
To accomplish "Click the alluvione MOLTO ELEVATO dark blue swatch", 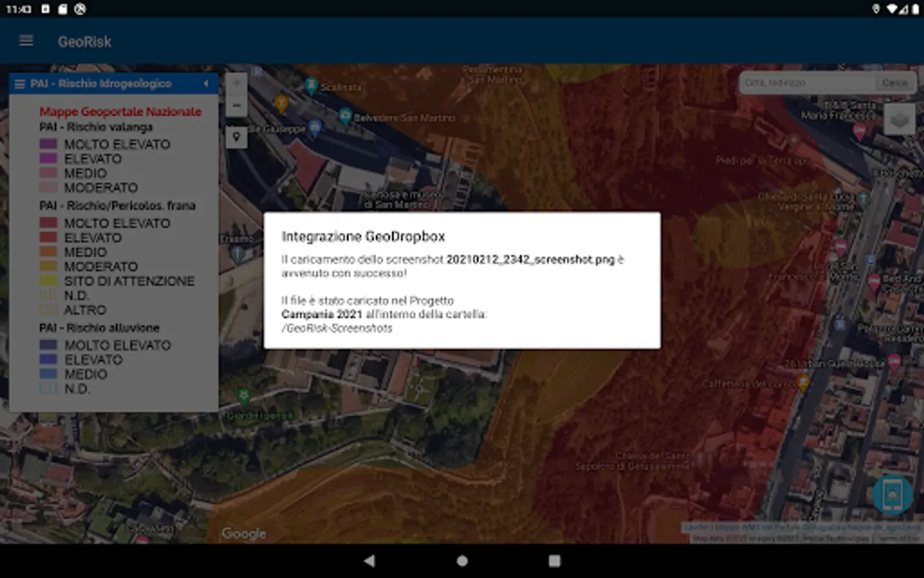I will [x=49, y=345].
